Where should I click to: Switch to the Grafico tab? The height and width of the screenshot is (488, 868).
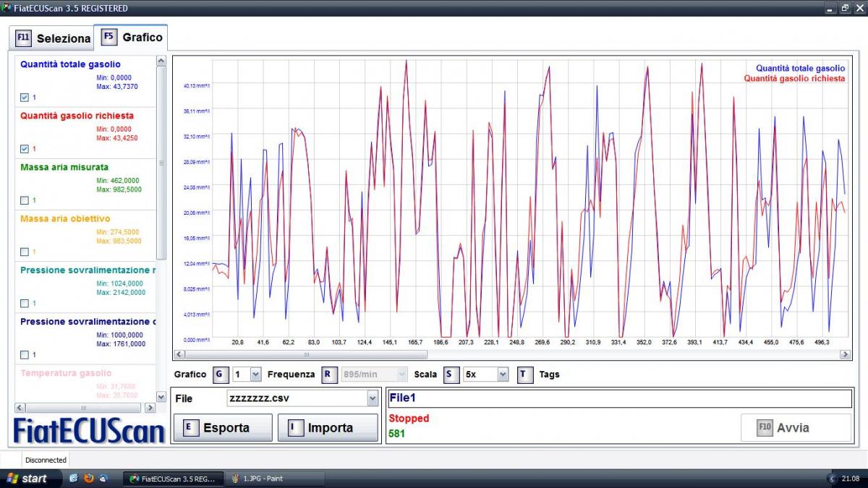point(132,36)
